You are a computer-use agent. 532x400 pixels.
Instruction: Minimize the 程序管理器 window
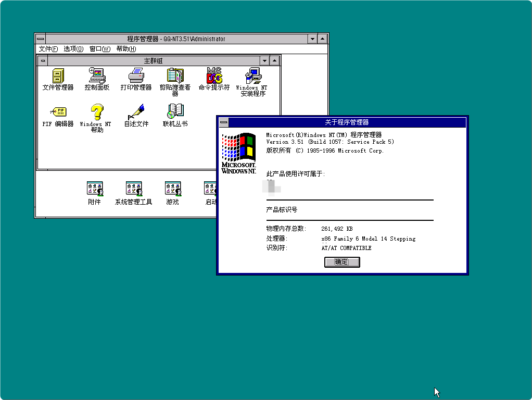tap(312, 39)
